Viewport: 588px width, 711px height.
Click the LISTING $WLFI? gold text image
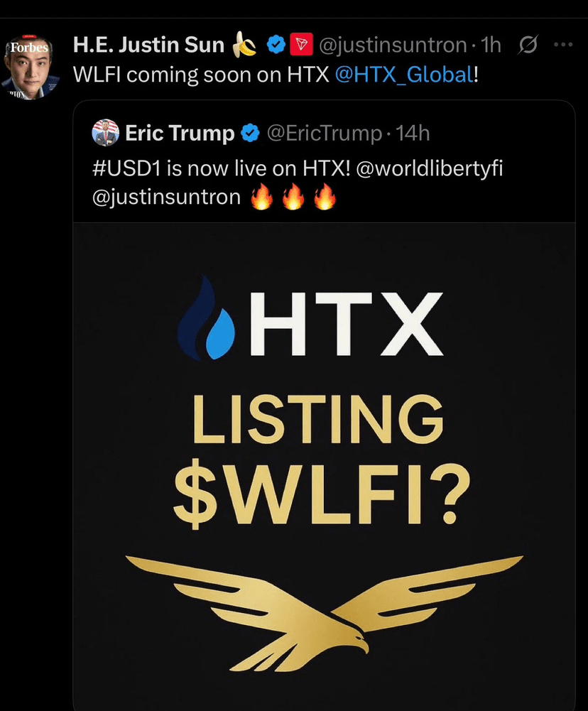pyautogui.click(x=320, y=459)
